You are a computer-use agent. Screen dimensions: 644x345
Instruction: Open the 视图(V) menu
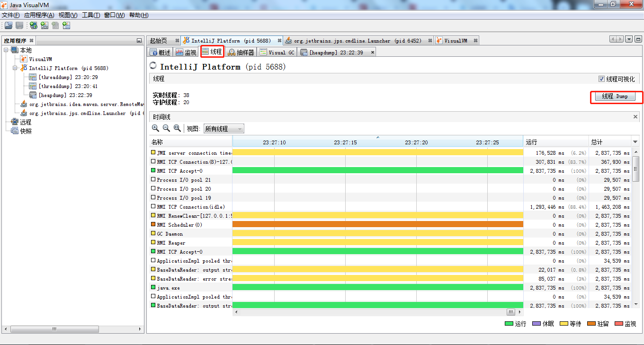pyautogui.click(x=68, y=15)
